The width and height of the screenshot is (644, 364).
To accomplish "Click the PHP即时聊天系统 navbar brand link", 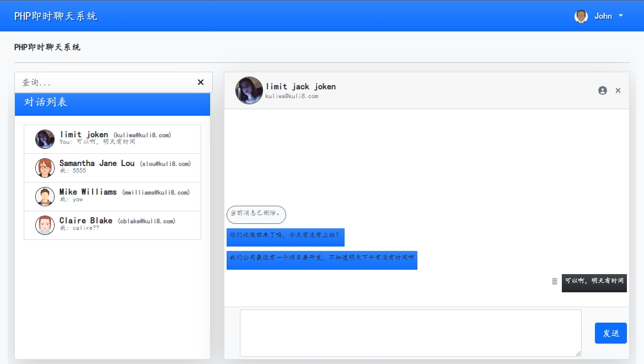I will point(56,16).
